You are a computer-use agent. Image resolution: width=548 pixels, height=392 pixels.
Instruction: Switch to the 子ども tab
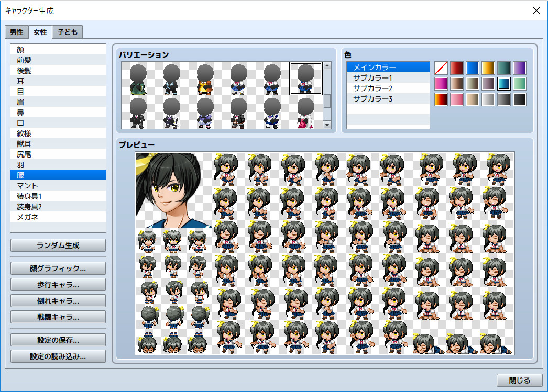[67, 32]
